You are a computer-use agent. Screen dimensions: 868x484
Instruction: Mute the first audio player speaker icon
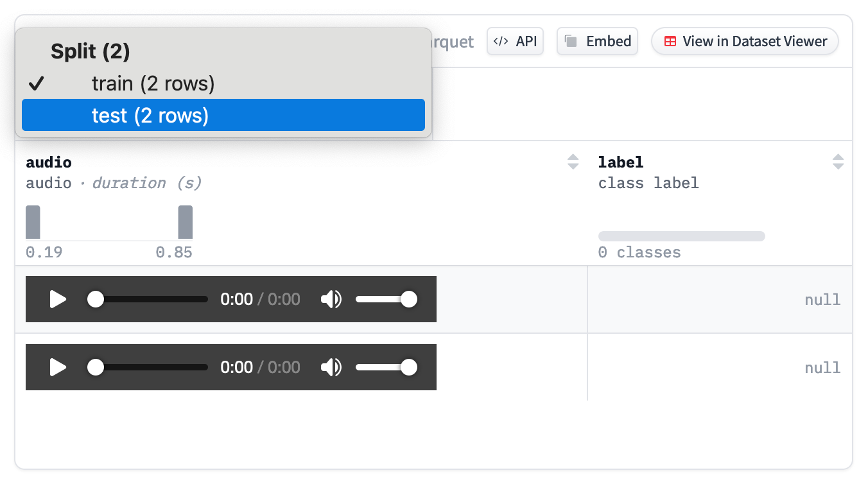(x=331, y=299)
